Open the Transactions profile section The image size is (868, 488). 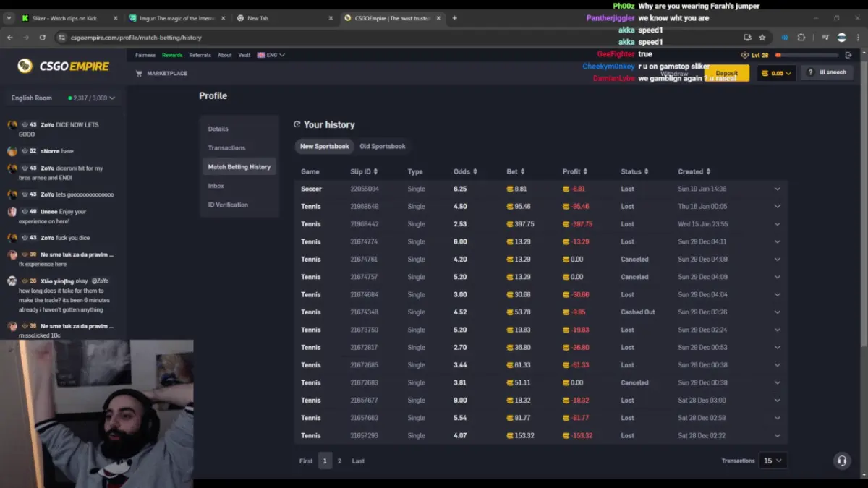pyautogui.click(x=226, y=147)
